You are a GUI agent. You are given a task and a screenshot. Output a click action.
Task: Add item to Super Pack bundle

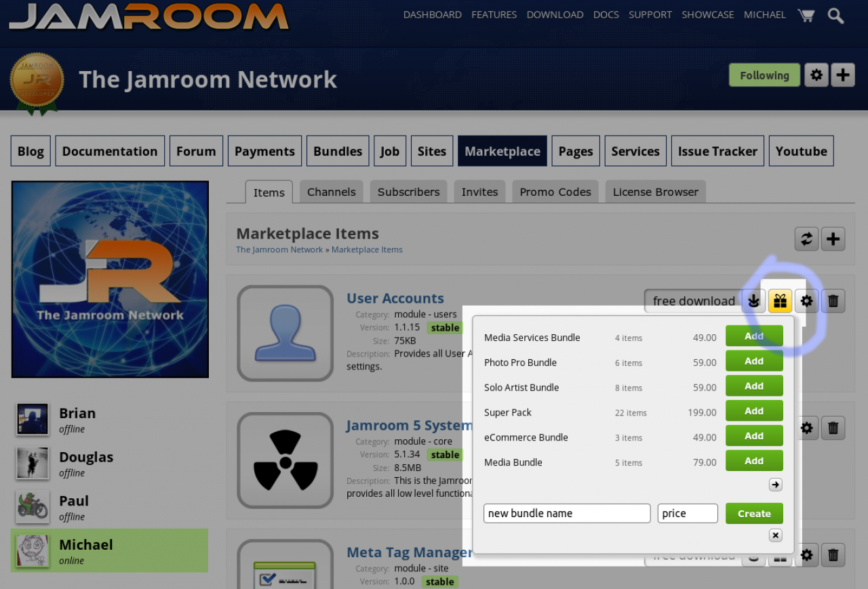[x=754, y=411]
